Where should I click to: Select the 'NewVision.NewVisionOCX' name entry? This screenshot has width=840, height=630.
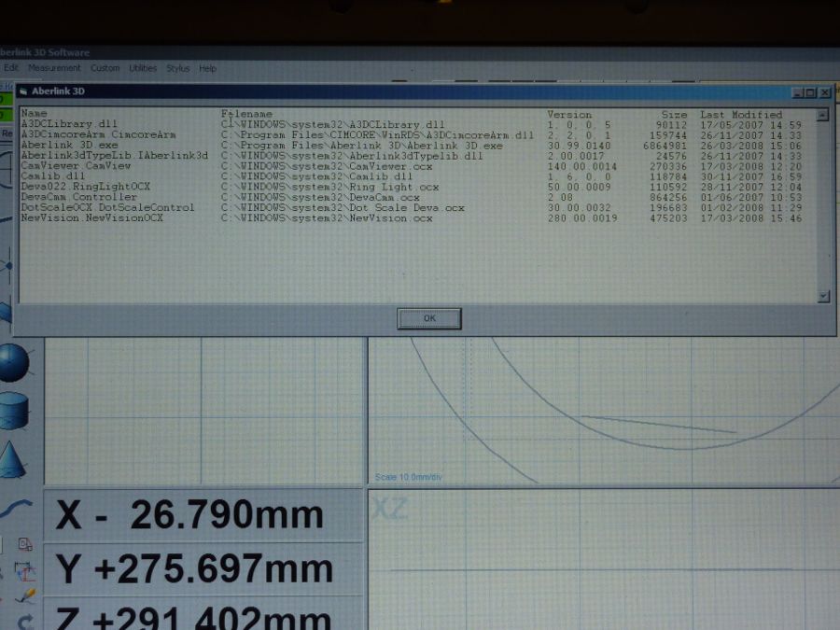click(x=91, y=218)
